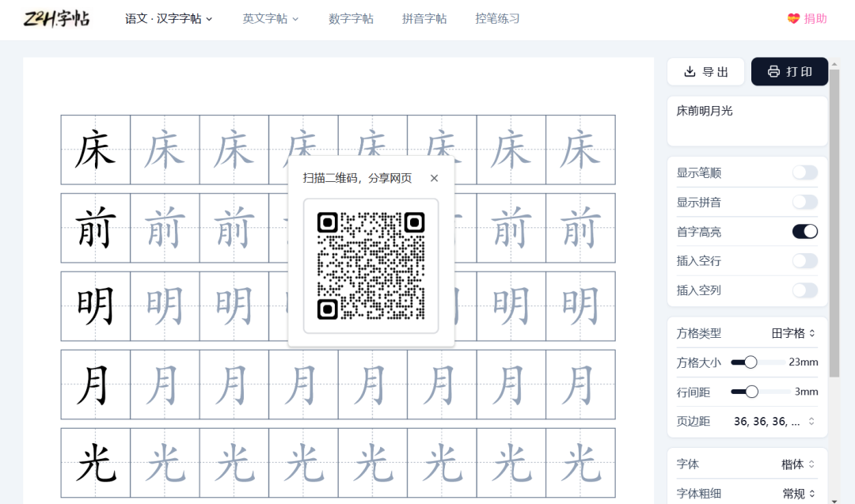Screen dimensions: 855x504
Task: Select the 拼音字帖 menu item
Action: click(424, 17)
